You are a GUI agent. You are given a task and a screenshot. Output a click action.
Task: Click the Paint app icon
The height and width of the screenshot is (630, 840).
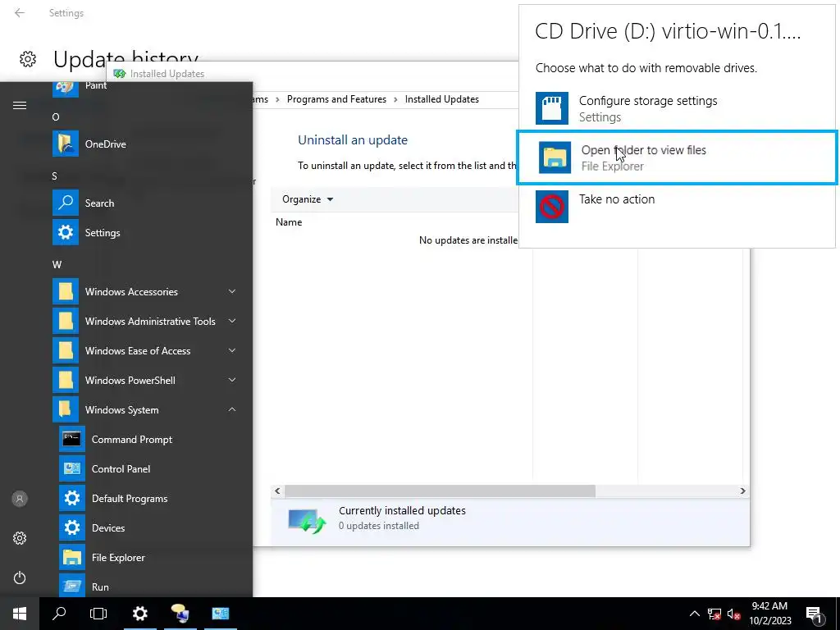pos(66,88)
